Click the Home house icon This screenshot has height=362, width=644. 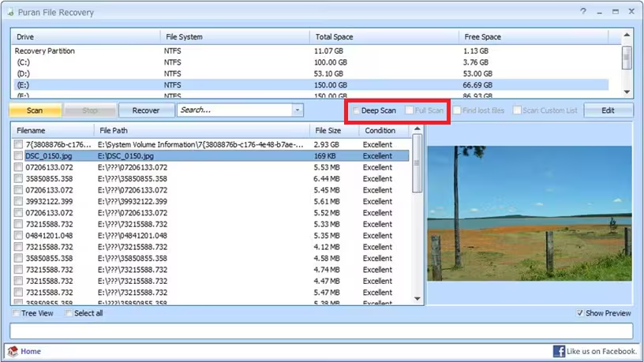point(13,351)
